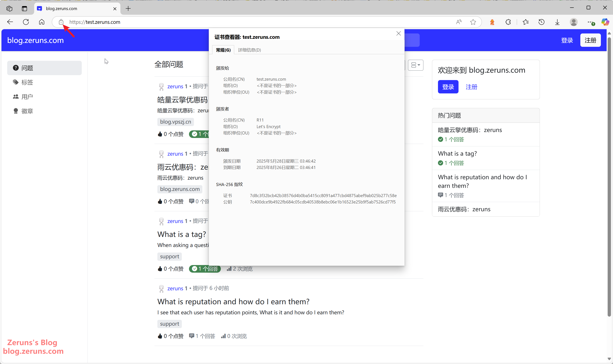Open the read aloud icon
This screenshot has width=613, height=364.
[x=459, y=22]
